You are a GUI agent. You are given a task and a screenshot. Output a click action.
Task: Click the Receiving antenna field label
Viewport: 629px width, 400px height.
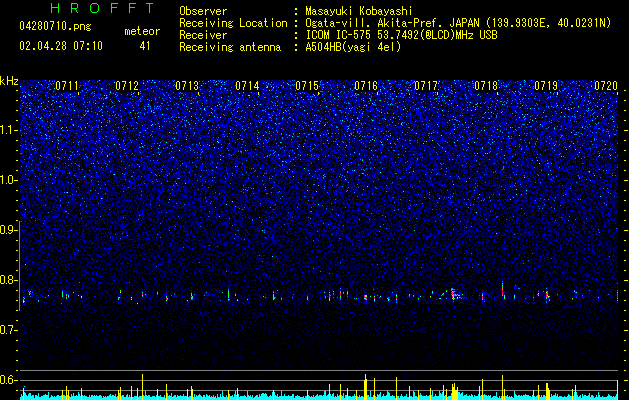230,47
